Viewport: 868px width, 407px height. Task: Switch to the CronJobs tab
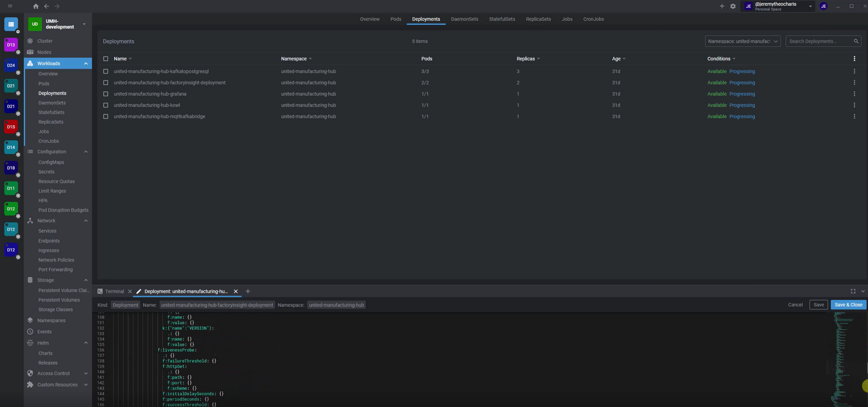593,19
